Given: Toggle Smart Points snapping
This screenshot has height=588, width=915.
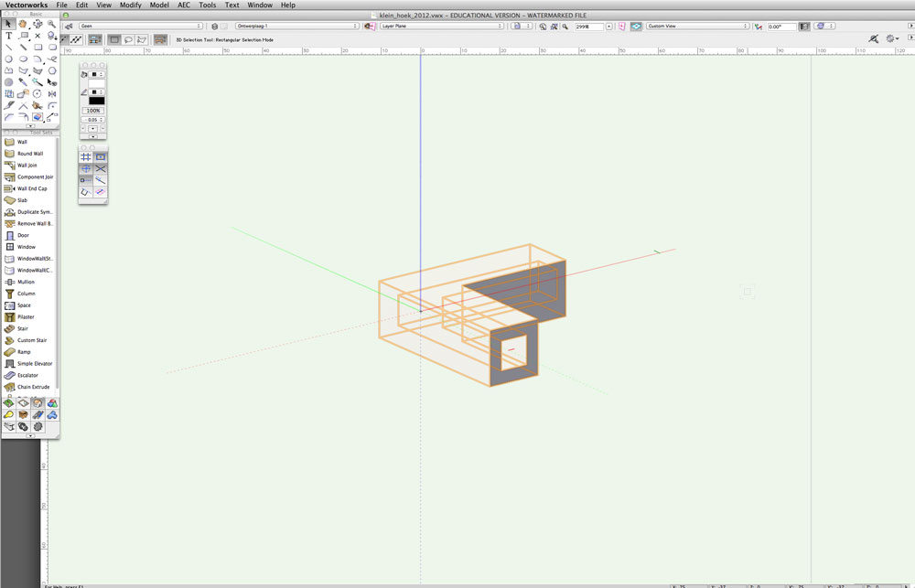Looking at the screenshot, I should click(86, 180).
